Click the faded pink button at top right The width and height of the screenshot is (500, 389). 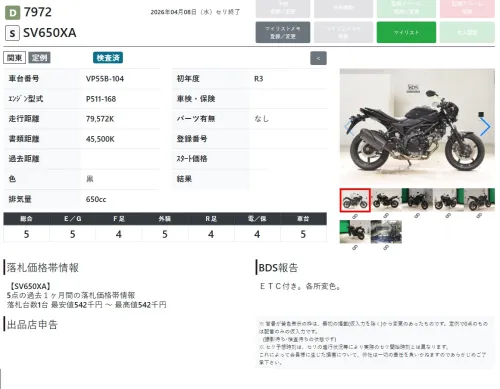tap(467, 9)
